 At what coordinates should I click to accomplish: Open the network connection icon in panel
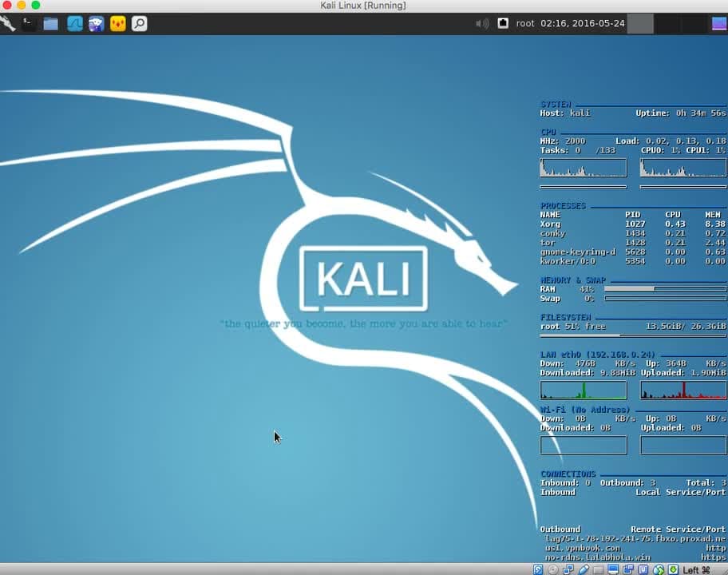[x=503, y=22]
